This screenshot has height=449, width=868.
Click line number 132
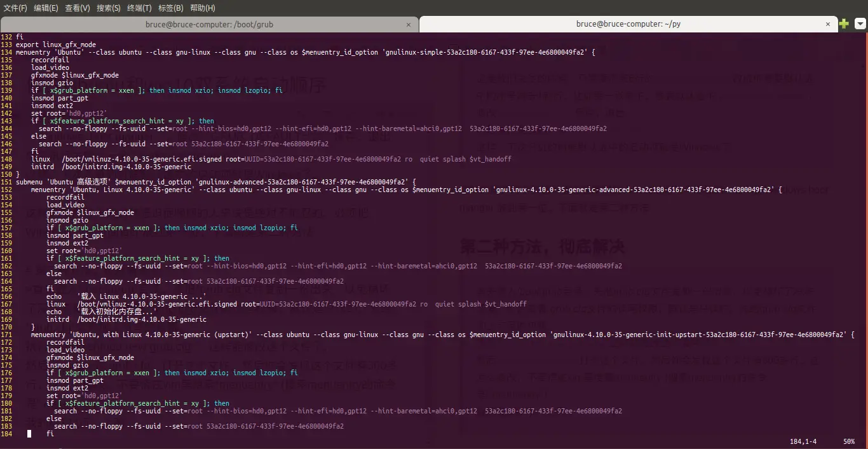(x=6, y=37)
